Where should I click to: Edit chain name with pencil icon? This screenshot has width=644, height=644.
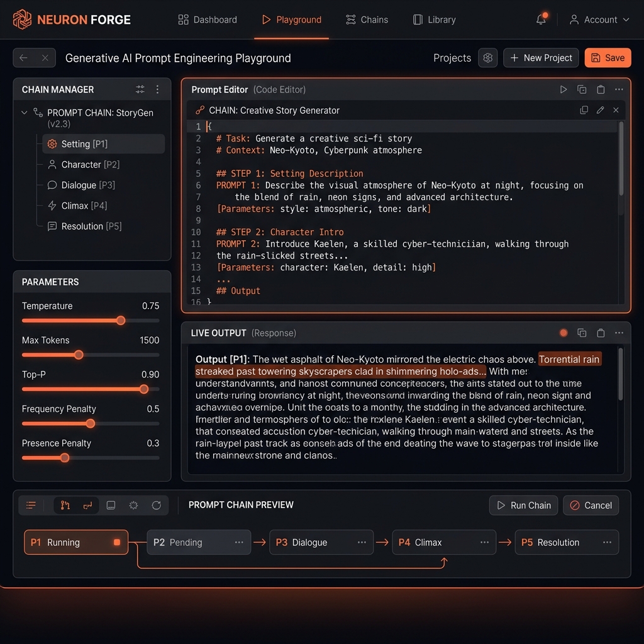click(600, 110)
